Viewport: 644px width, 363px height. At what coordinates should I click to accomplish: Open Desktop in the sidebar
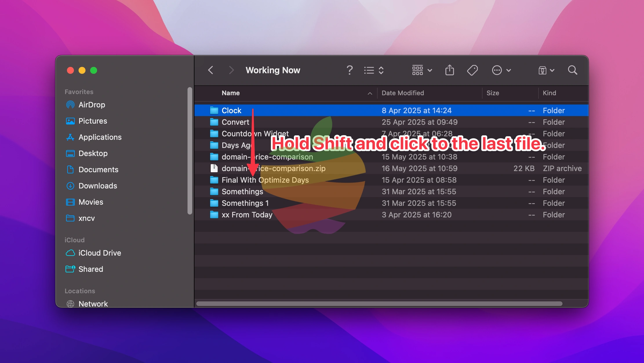pyautogui.click(x=93, y=153)
